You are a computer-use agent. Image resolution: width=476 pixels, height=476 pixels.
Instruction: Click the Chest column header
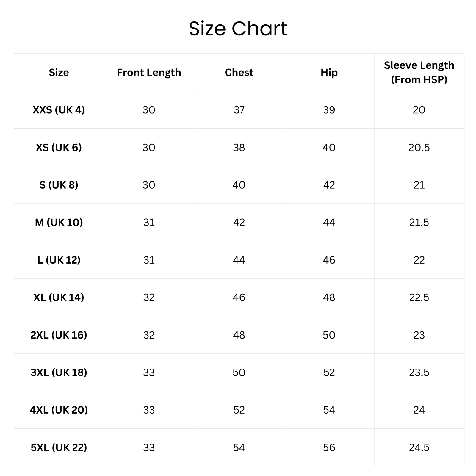click(239, 73)
